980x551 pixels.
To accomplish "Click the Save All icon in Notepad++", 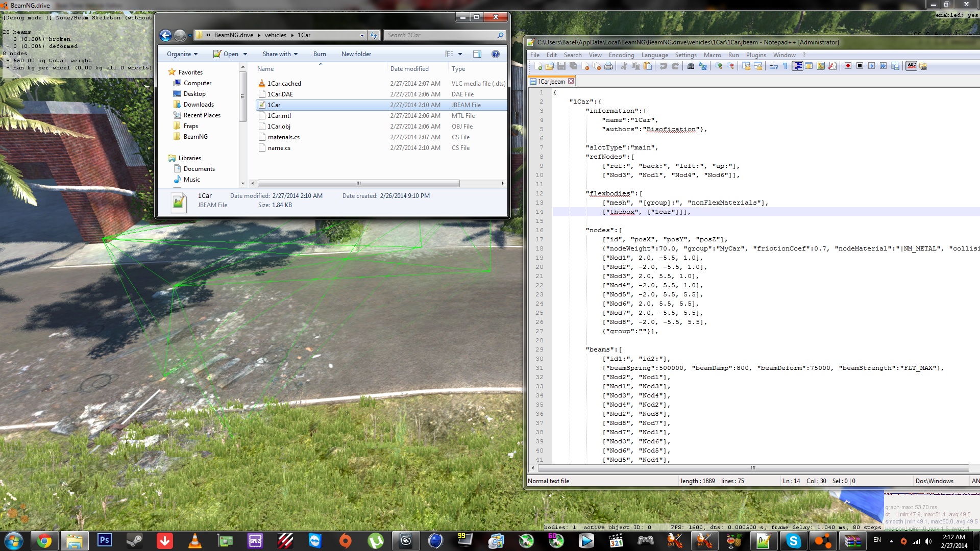I will click(573, 66).
